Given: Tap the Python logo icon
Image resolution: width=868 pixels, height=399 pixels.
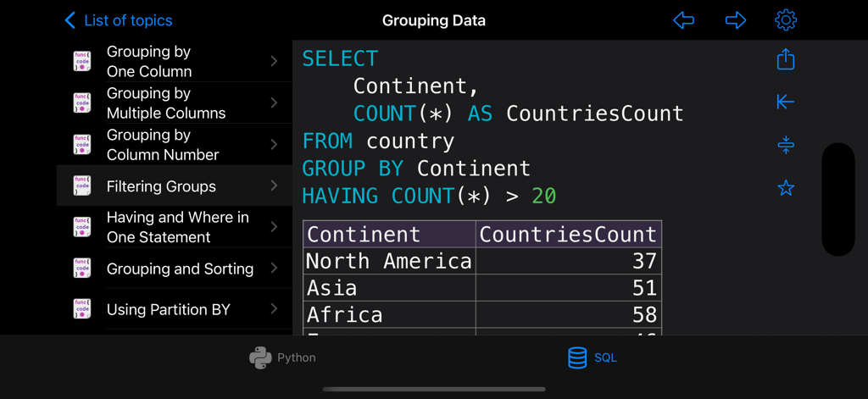Looking at the screenshot, I should [x=260, y=358].
